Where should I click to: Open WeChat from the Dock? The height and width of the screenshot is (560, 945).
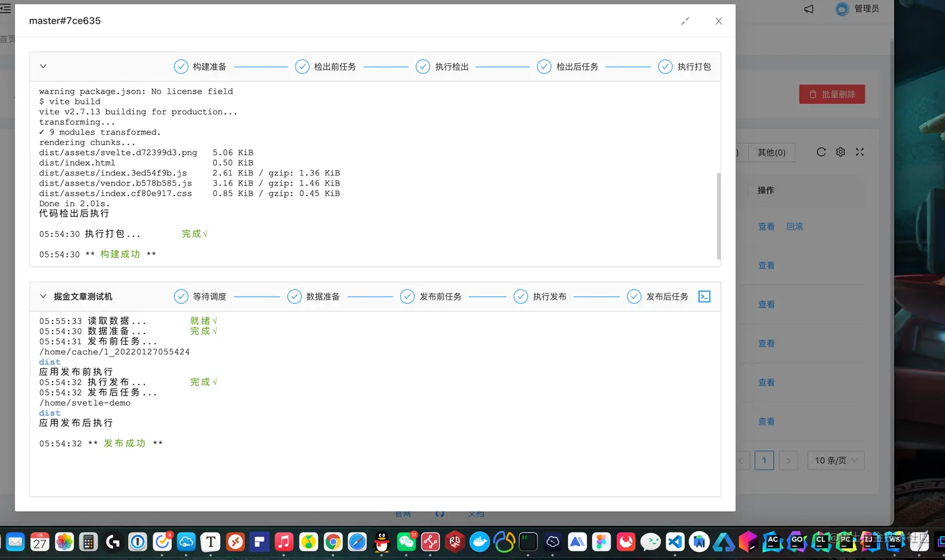(406, 541)
